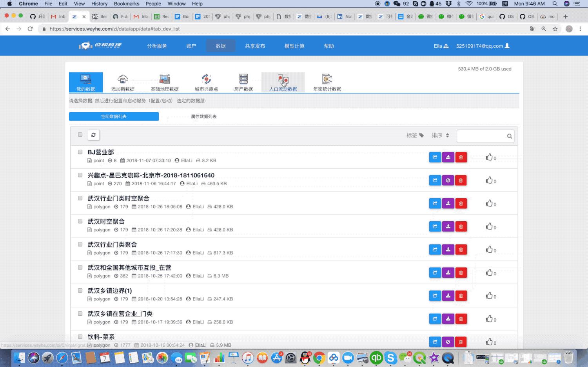Viewport: 588px width, 367px height.
Task: Share 武汉乡镇边界(1) dataset
Action: point(435,296)
